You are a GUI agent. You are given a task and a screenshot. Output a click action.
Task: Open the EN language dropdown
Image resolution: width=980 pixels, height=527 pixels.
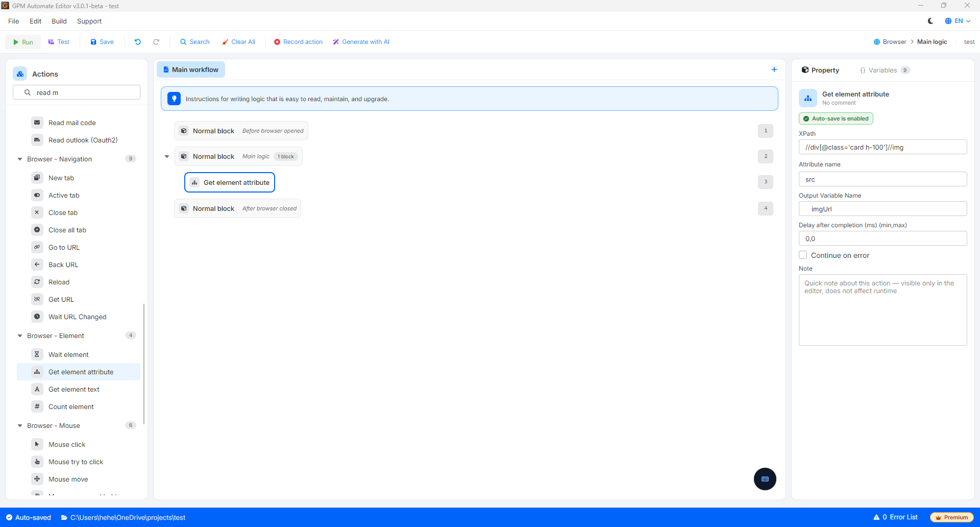tap(958, 21)
